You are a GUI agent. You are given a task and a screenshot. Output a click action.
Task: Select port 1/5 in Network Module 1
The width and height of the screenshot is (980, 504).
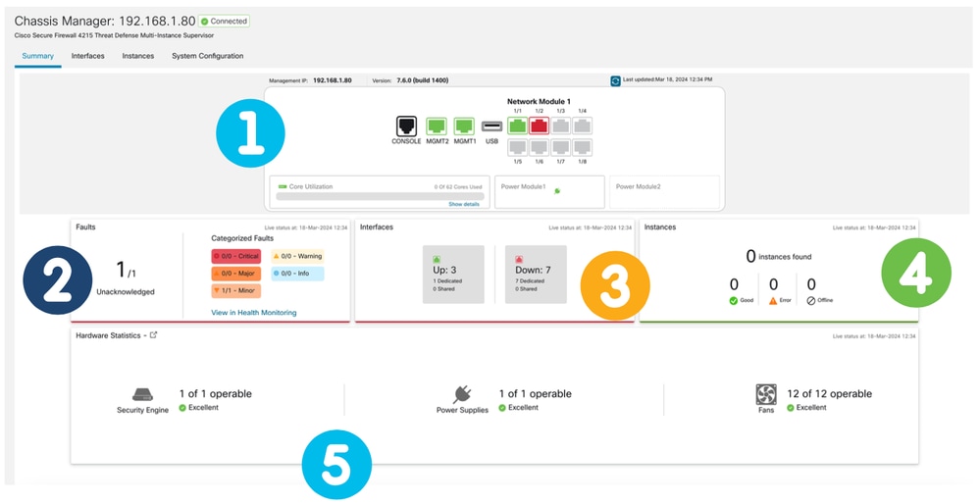[x=518, y=147]
